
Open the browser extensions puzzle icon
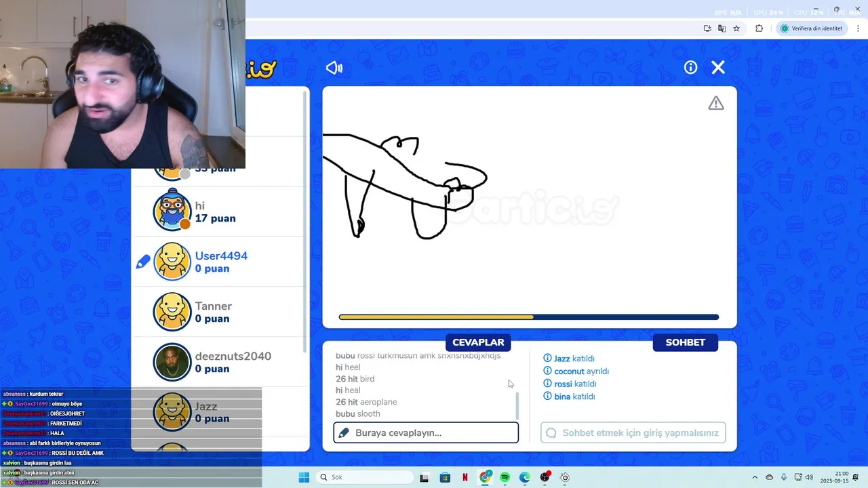(x=759, y=28)
